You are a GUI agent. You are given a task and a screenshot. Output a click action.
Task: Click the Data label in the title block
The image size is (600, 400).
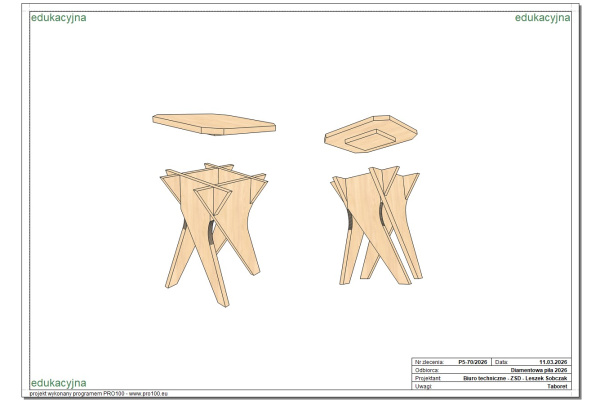pyautogui.click(x=503, y=361)
